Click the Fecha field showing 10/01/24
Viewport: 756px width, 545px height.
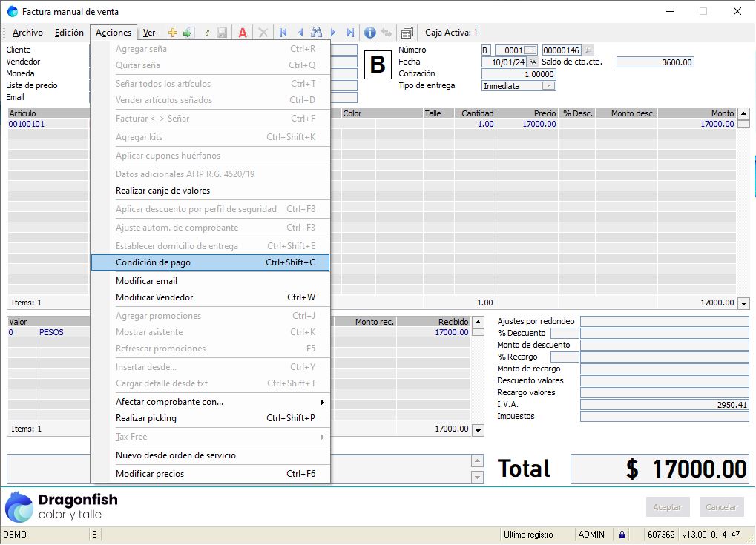pyautogui.click(x=504, y=62)
